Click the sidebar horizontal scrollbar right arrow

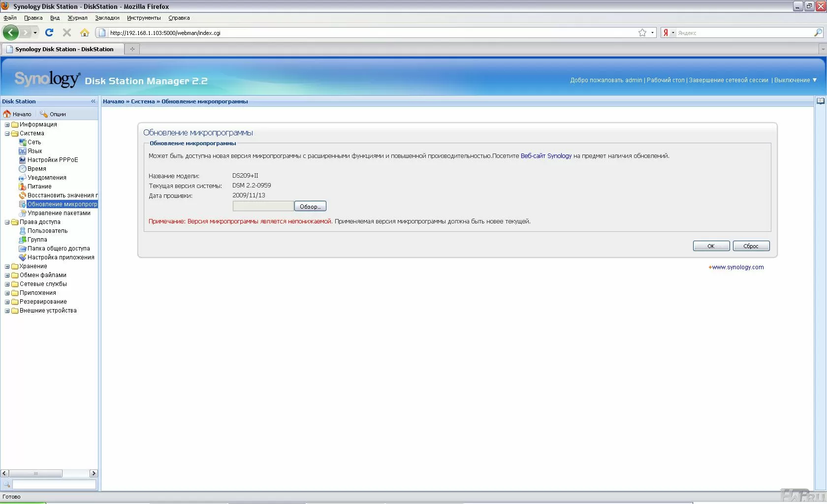(94, 473)
